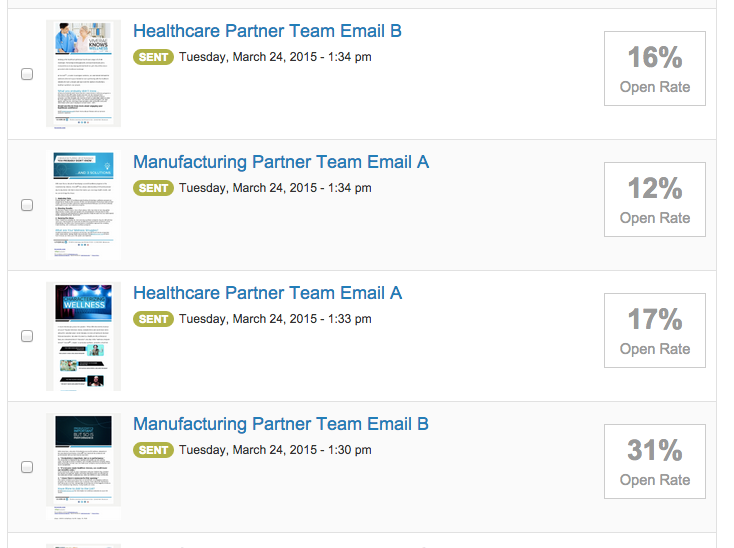
Task: Click the 16% Open Rate box
Action: coord(654,68)
